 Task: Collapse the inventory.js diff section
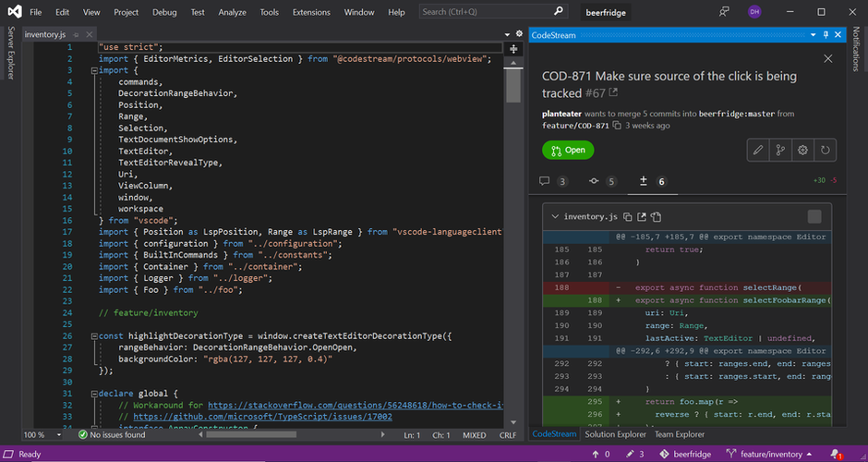[x=555, y=216]
